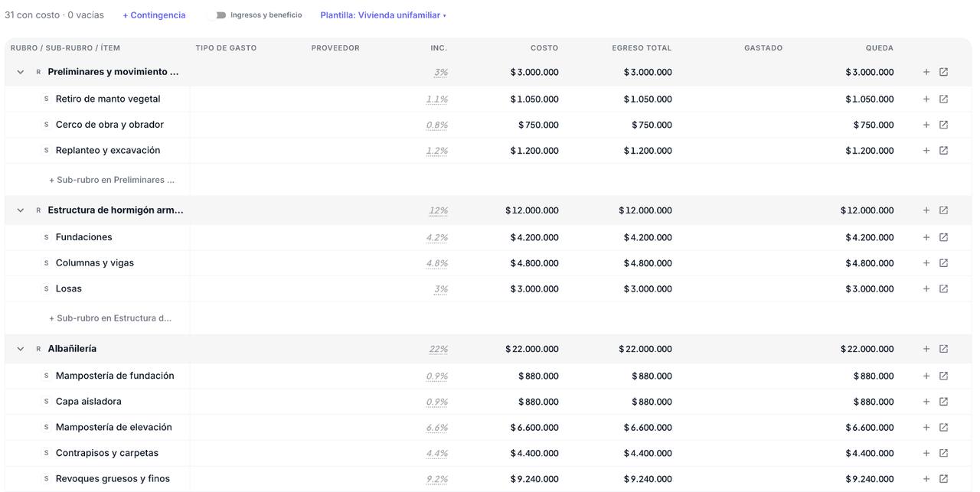
Task: Add item under Mampostería de fundación
Action: pos(926,376)
